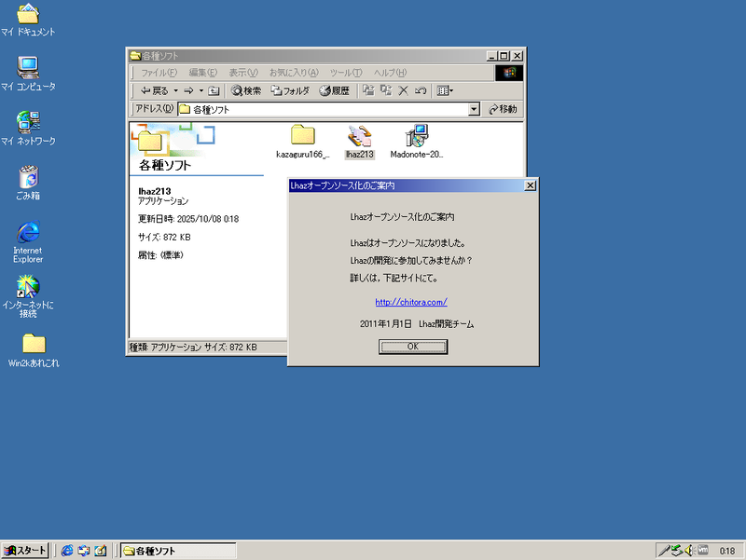Click the Views icon on the toolbar
This screenshot has width=746, height=560.
pyautogui.click(x=442, y=90)
